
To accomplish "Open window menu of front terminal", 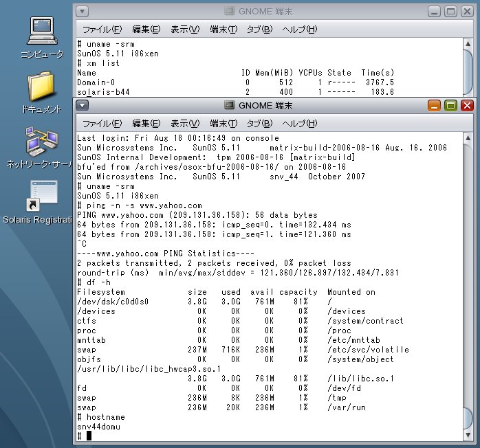I will click(x=83, y=105).
